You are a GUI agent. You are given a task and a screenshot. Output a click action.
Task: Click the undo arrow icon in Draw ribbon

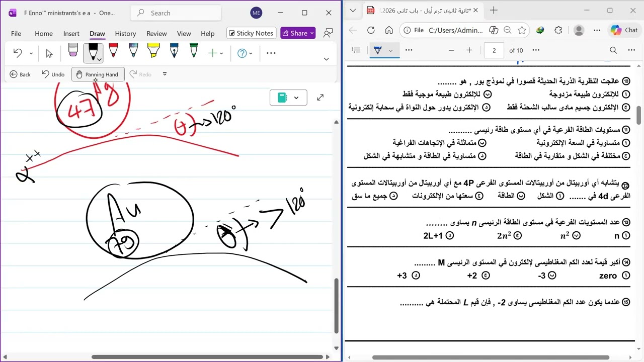pos(18,53)
